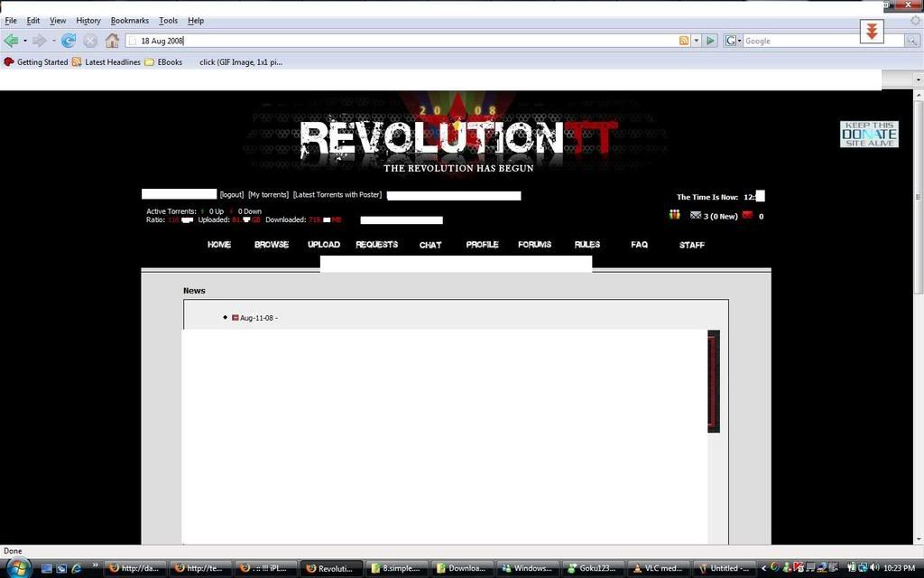Click the 'click (GIF Image, 1x1 pi...' bookmark
Viewport: 924px width, 578px height.
240,62
